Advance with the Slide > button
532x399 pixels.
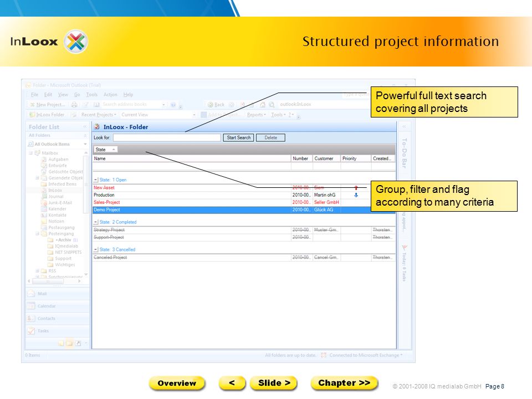tap(274, 383)
